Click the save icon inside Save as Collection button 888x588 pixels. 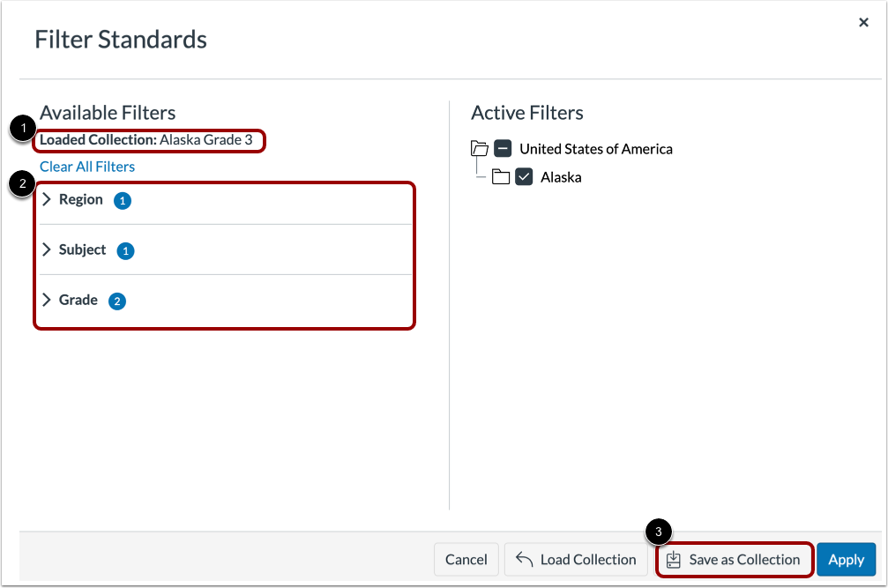tap(675, 559)
